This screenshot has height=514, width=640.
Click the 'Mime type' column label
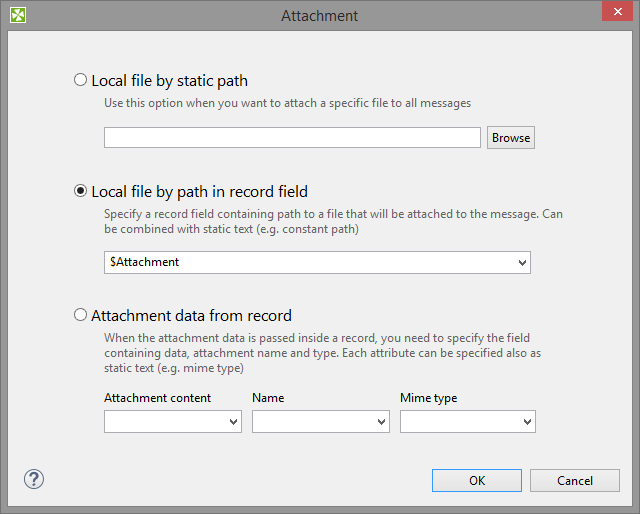428,398
